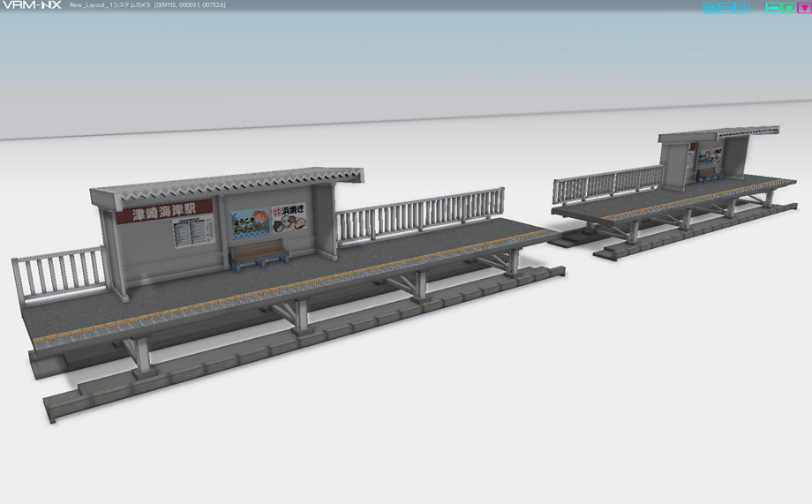Click the timetable board under the station sign
Viewport: 812px width, 504px height.
point(193,232)
